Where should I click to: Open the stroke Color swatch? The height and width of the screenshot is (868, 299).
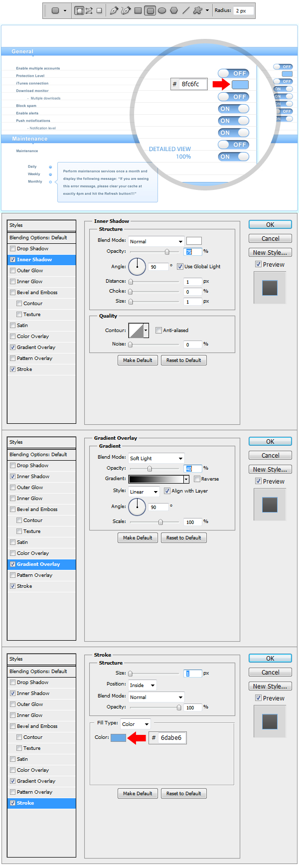tap(118, 737)
